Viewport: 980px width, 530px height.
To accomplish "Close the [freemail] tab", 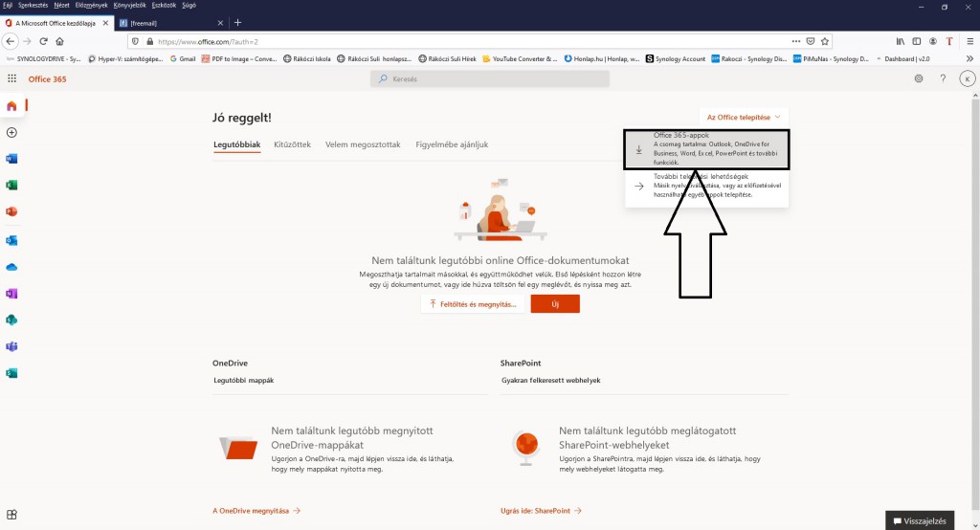I will coord(220,23).
